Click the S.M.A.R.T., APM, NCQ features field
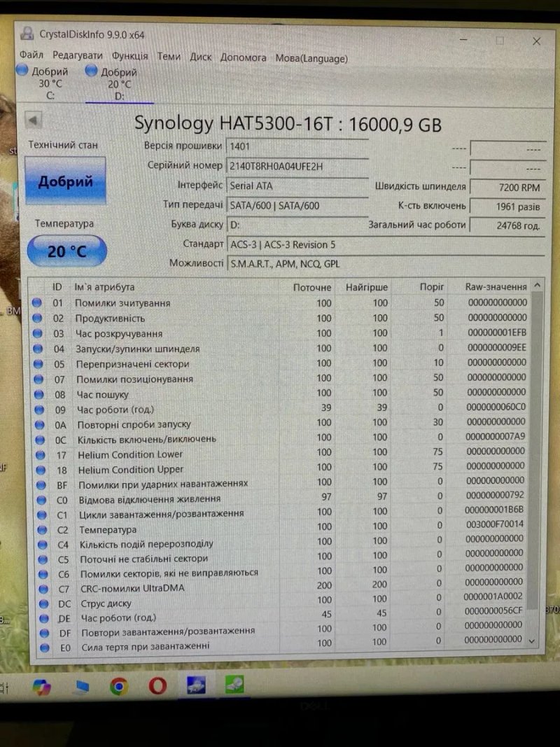Viewport: 560px width, 747px height. click(386, 264)
